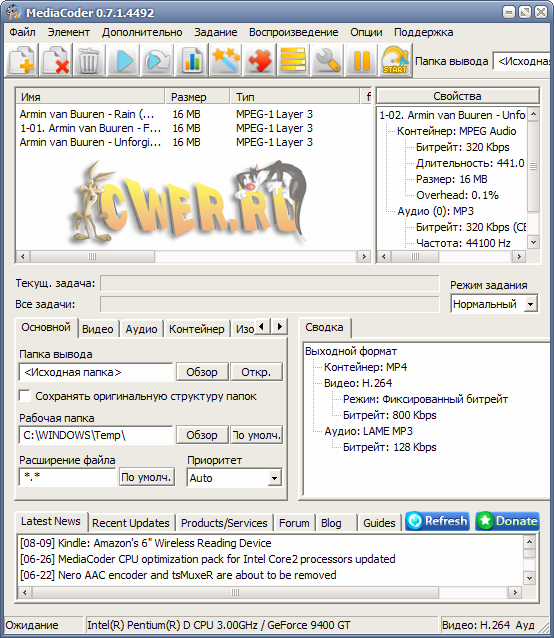This screenshot has height=638, width=554.
Task: Select the Основной tab
Action: 46,327
